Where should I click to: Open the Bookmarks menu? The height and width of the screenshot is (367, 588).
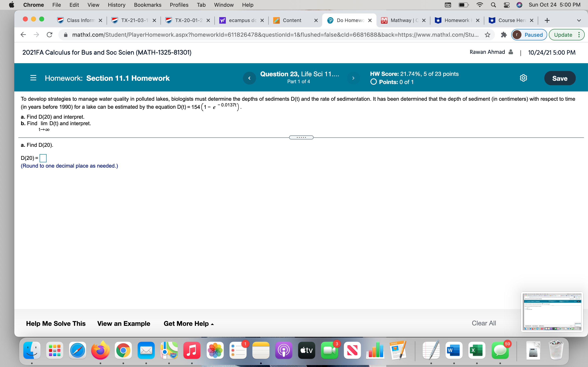(147, 5)
